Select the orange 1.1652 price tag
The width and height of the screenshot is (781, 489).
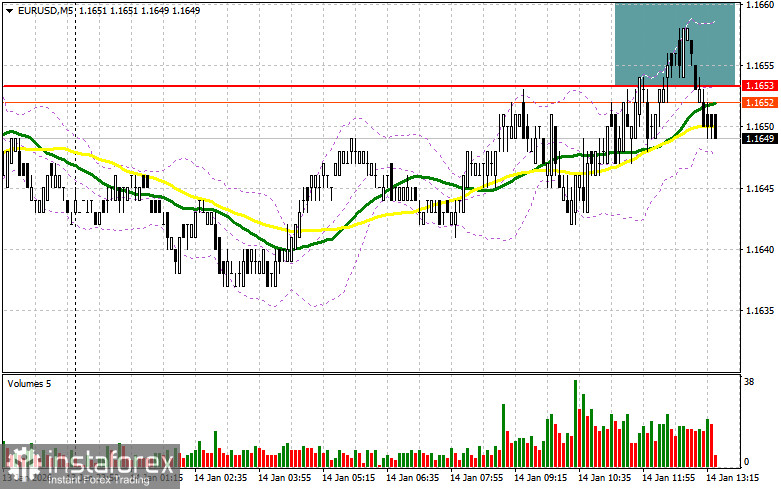point(760,103)
